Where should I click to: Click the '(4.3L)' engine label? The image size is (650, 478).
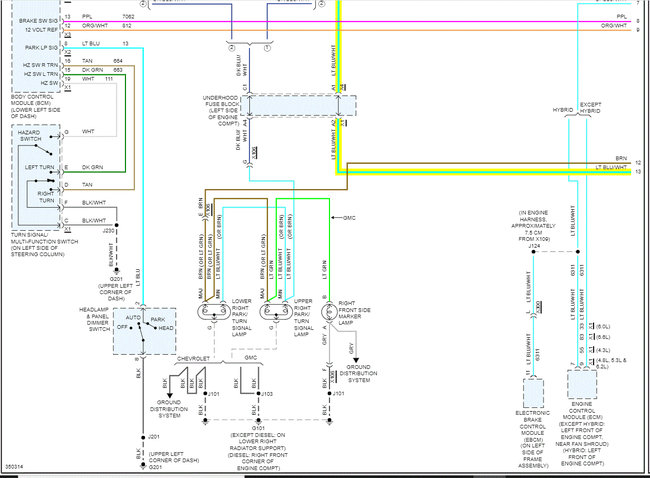(603, 350)
